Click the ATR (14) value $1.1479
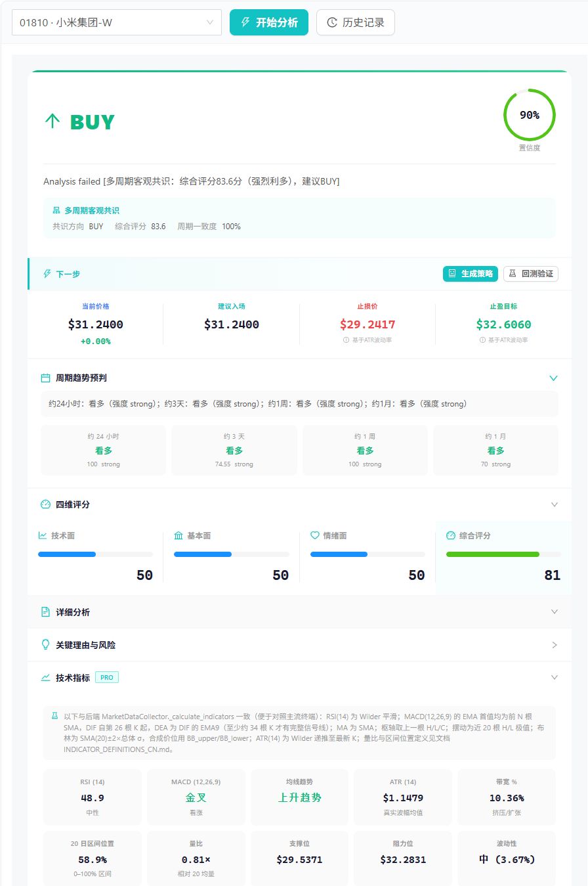588x886 pixels. coord(403,798)
